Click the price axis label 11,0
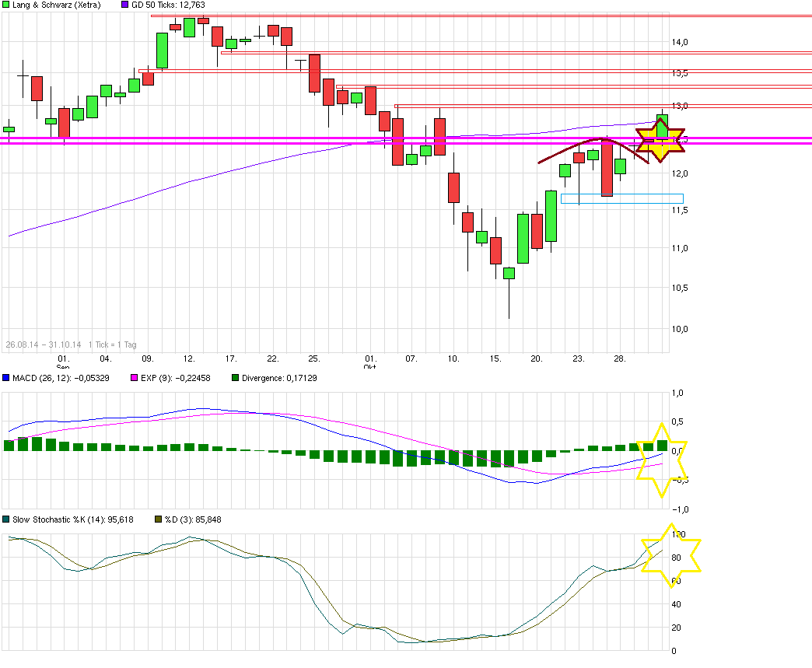This screenshot has width=812, height=668. (680, 249)
